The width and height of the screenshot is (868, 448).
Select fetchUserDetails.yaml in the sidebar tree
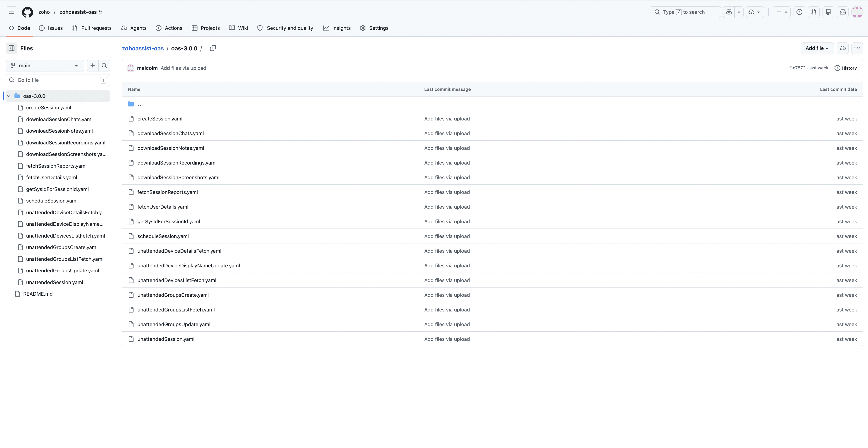[52, 178]
